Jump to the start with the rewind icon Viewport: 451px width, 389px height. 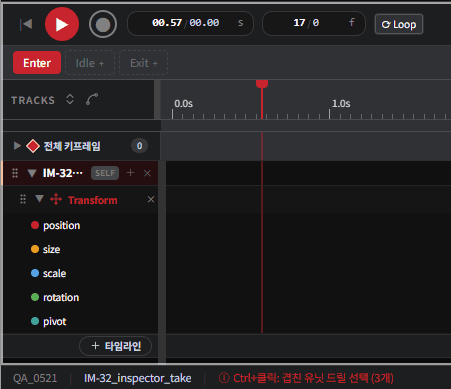(26, 24)
